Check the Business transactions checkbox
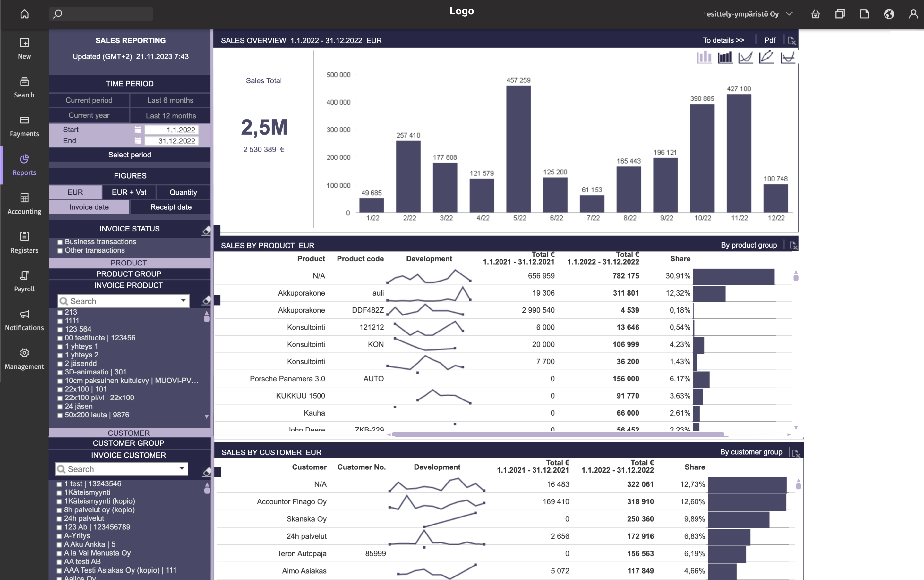 point(60,242)
